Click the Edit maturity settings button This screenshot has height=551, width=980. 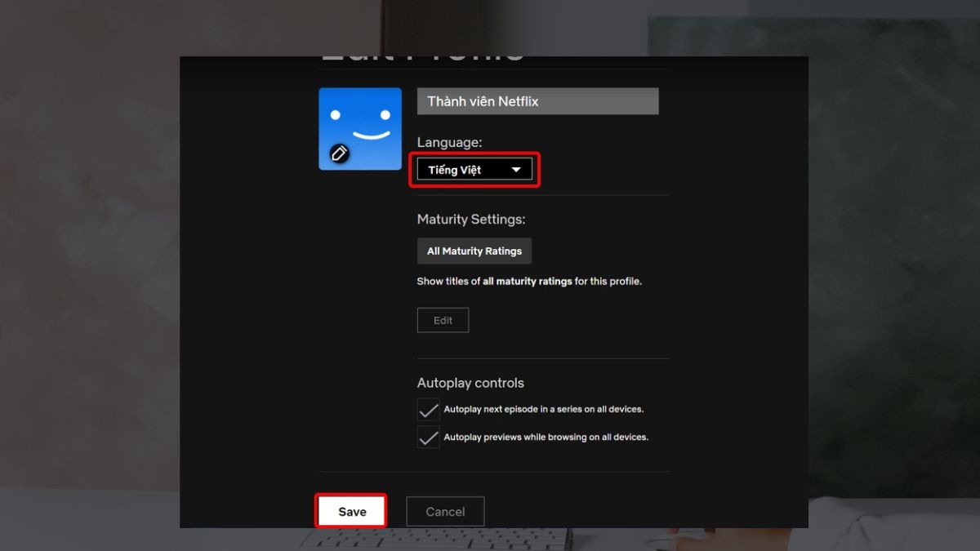click(443, 320)
